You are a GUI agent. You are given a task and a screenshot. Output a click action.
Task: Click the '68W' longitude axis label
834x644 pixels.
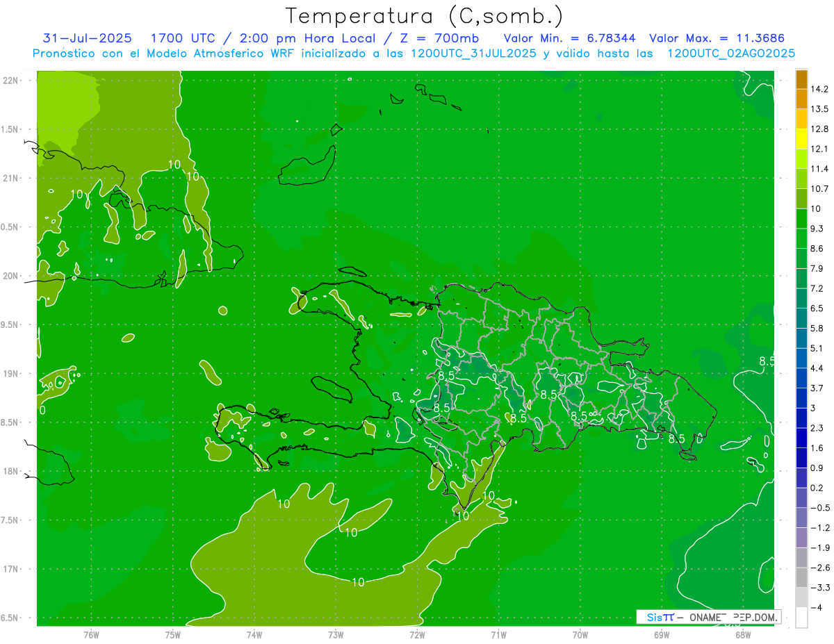click(x=743, y=634)
